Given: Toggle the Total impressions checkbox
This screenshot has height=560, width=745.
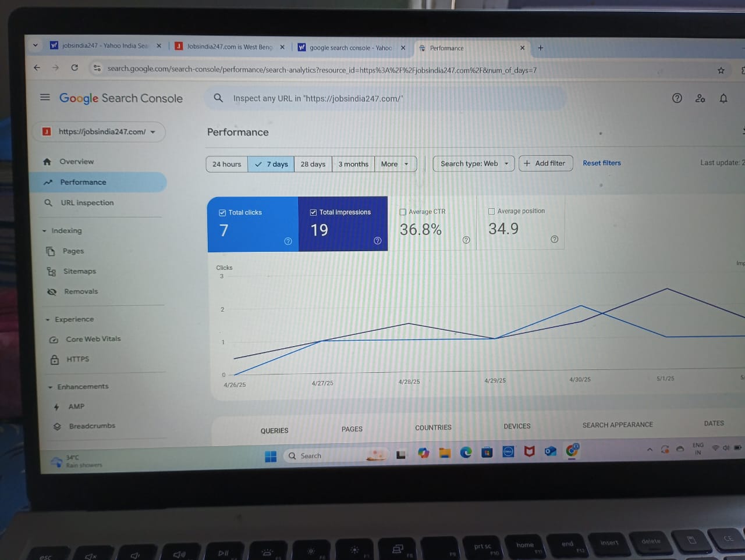Looking at the screenshot, I should coord(313,212).
